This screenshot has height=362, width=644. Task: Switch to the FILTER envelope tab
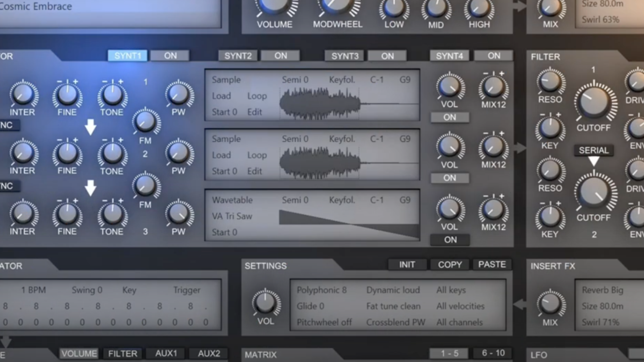122,353
